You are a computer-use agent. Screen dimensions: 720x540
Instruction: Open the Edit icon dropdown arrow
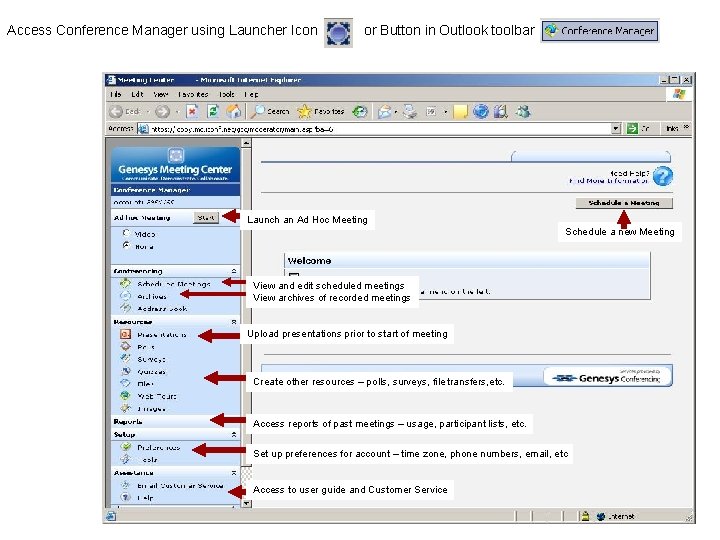tap(445, 112)
